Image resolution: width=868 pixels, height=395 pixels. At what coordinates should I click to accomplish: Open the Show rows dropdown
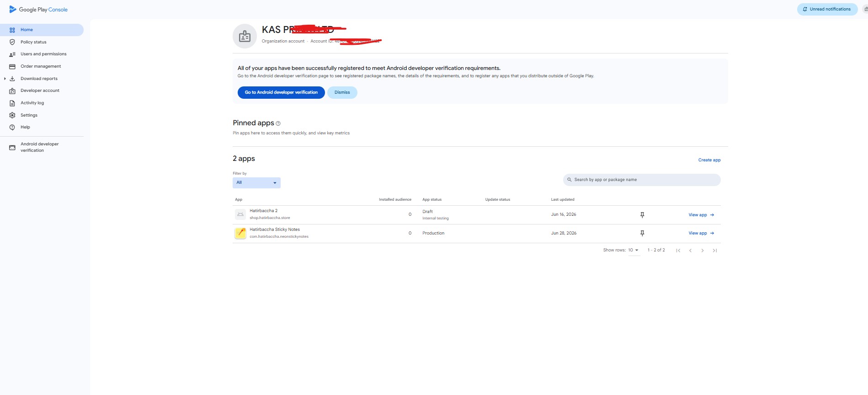tap(634, 250)
